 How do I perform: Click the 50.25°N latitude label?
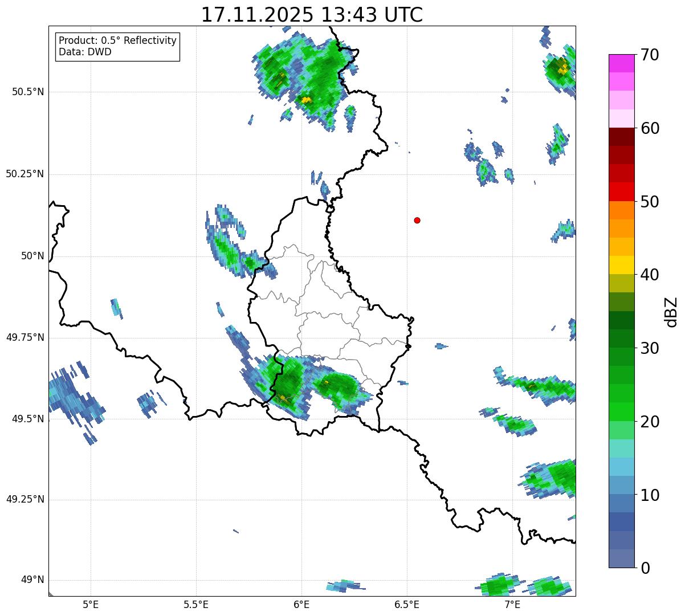(x=25, y=174)
